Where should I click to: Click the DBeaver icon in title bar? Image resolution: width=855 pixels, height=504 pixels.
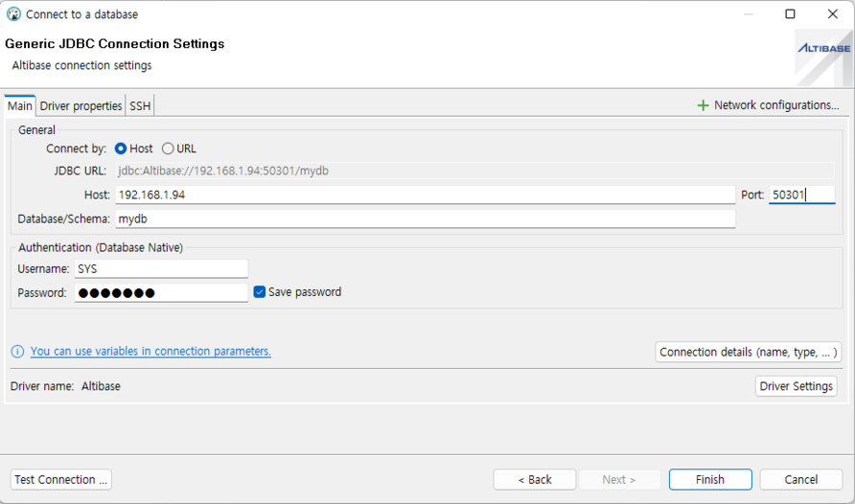coord(13,14)
